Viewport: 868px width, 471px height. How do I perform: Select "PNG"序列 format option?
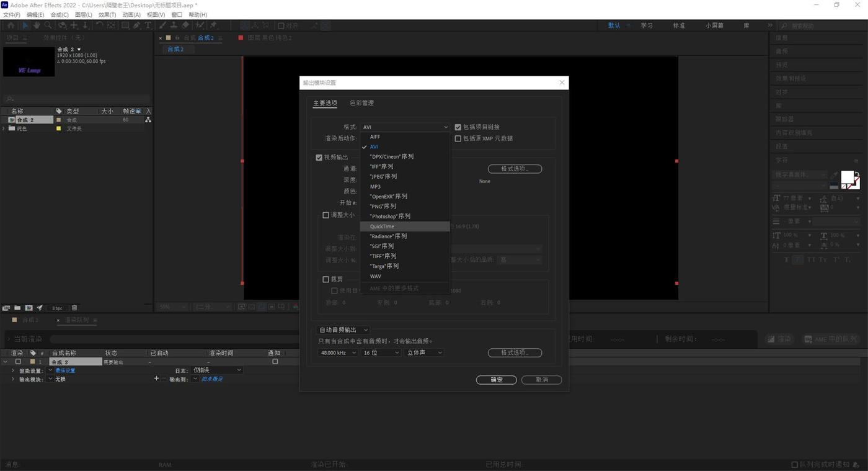pyautogui.click(x=405, y=207)
